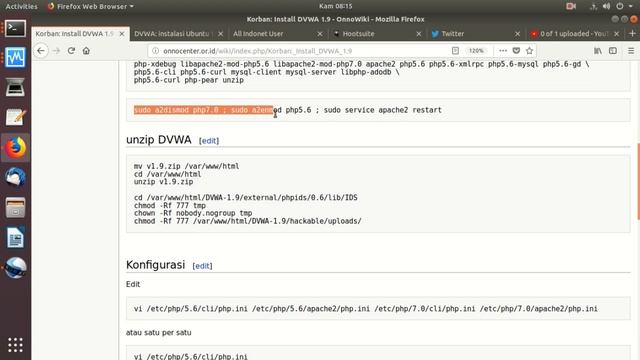
Task: Open the clock showing Kam 08:15
Action: 336,6
